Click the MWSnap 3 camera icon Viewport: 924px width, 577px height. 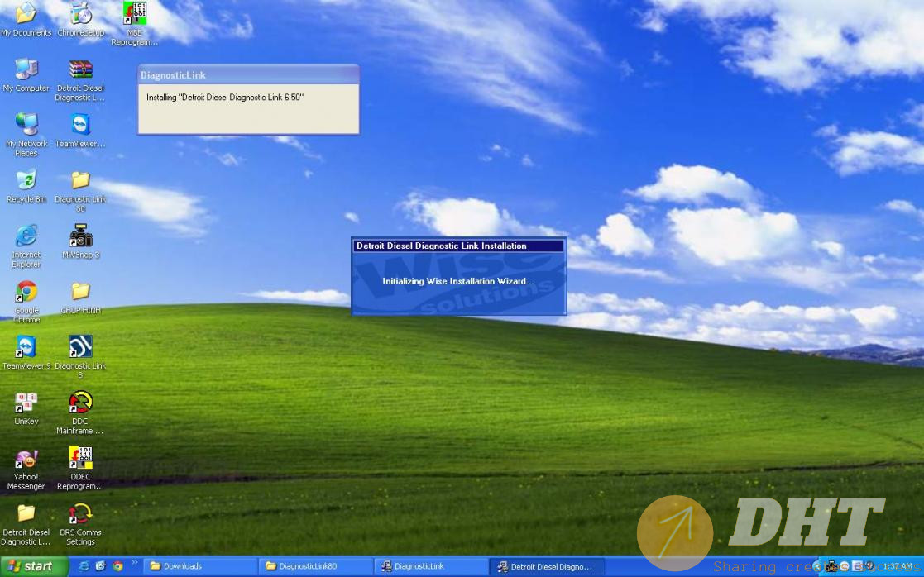80,236
